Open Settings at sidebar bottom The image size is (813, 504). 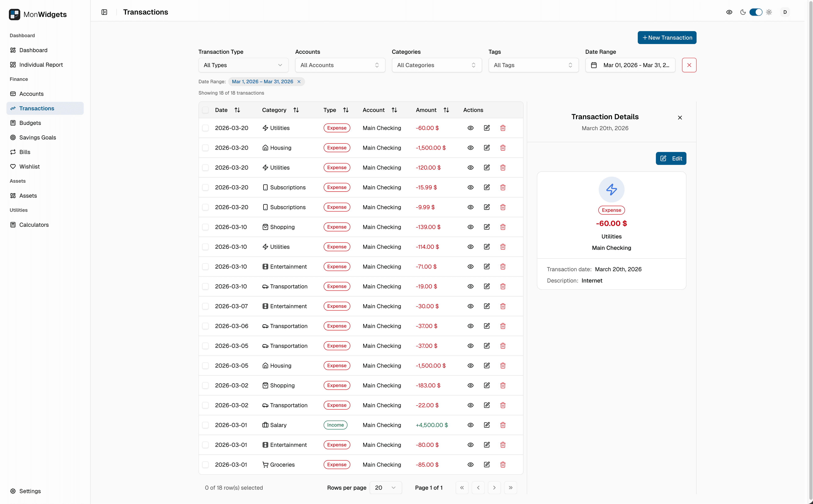pos(45,491)
